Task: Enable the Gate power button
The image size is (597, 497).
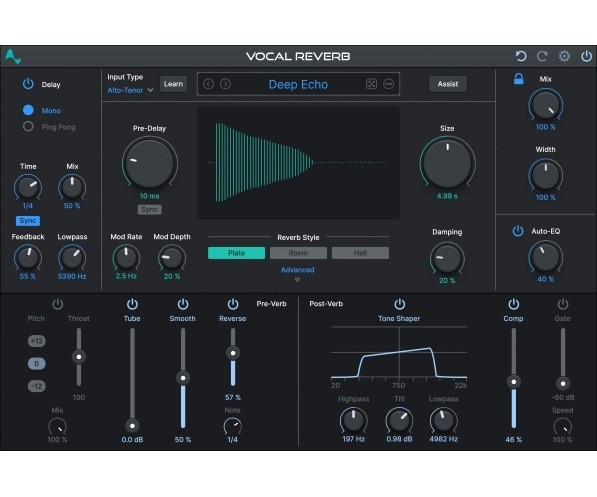Action: 563,304
